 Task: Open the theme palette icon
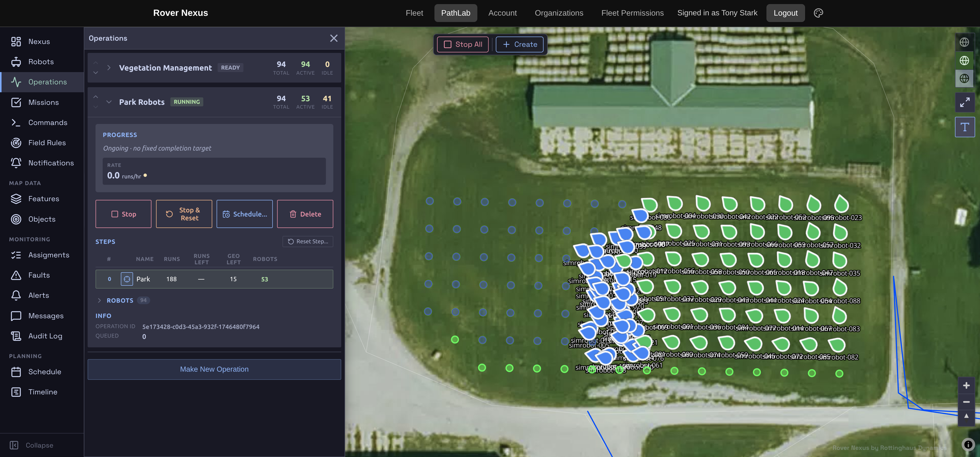tap(818, 13)
